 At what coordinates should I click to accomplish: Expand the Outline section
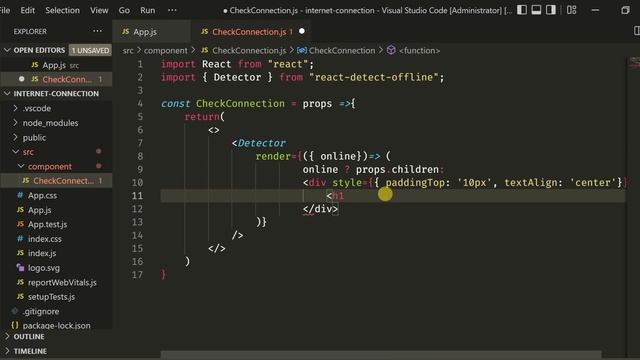pos(29,337)
